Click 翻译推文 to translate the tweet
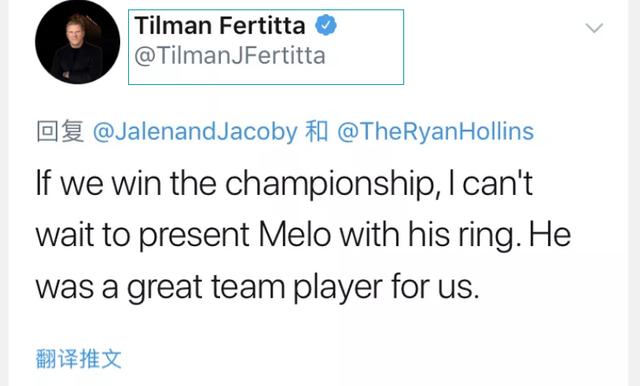 [x=78, y=359]
